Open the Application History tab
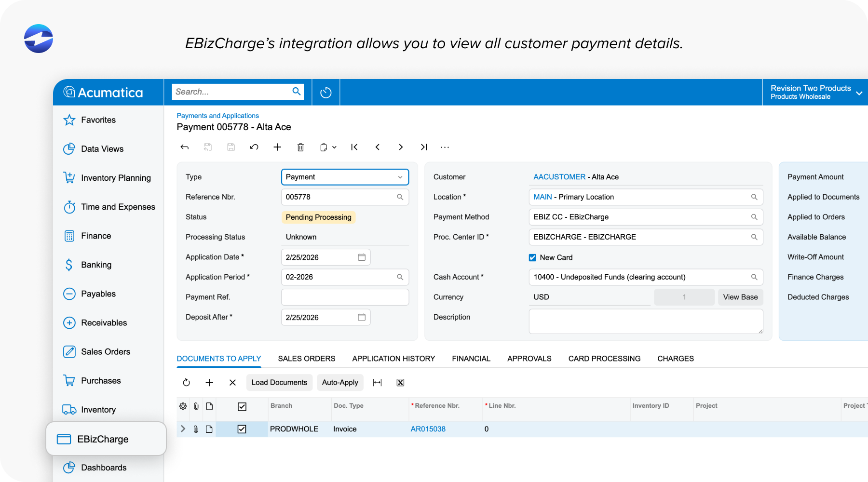The width and height of the screenshot is (868, 482). pyautogui.click(x=393, y=358)
